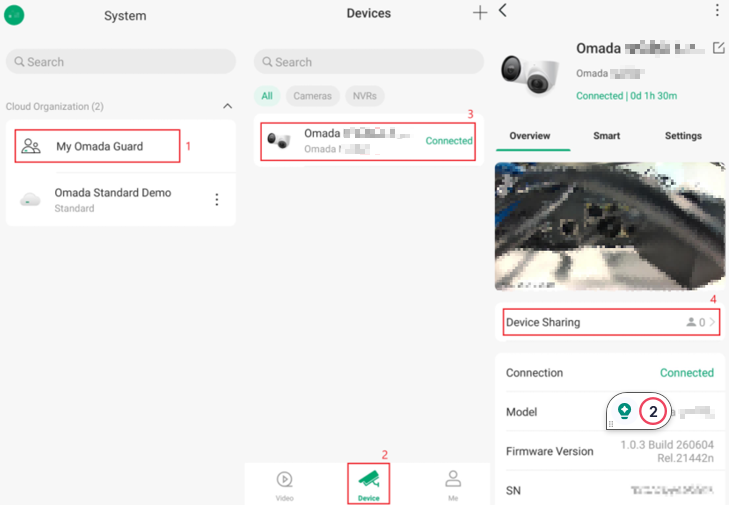This screenshot has height=506, width=729.
Task: Open the Me profile tab
Action: [453, 485]
